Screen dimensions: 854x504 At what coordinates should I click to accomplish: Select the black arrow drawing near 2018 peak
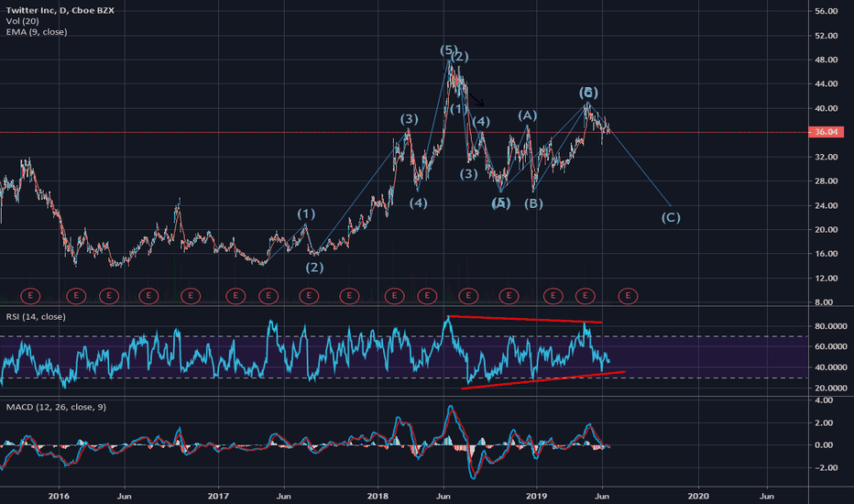coord(476,100)
